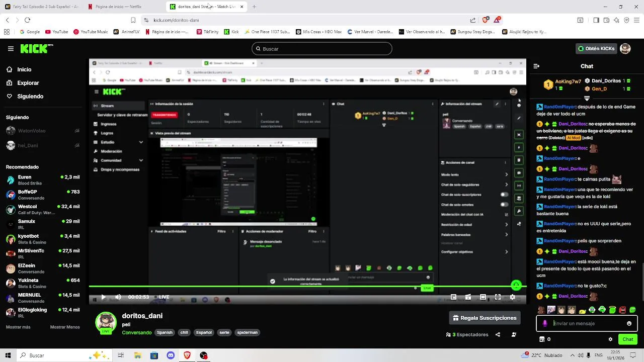Hide hei_Dani from following list
The width and height of the screenshot is (644, 362).
pos(77,145)
